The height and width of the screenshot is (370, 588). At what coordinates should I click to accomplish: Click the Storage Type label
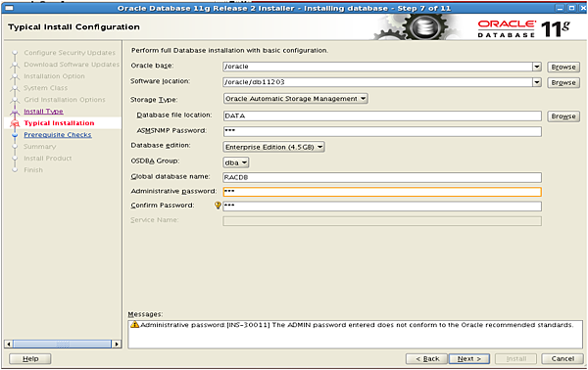[x=154, y=100]
